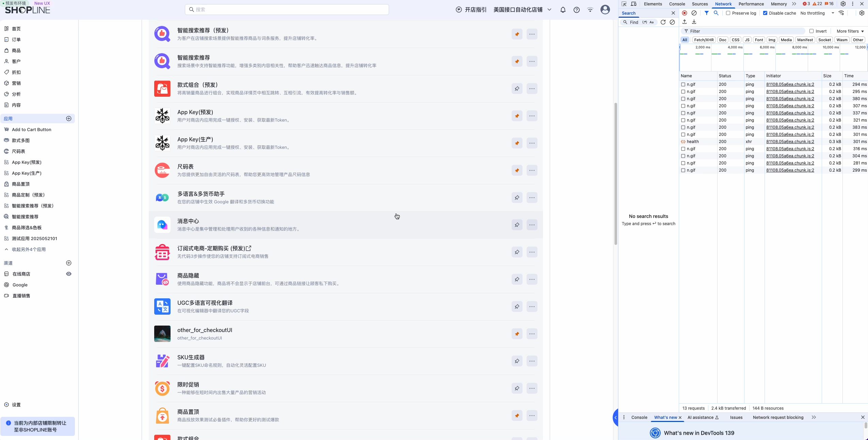This screenshot has width=868, height=440.
Task: Open DevTools settings gear icon
Action: coord(843,4)
